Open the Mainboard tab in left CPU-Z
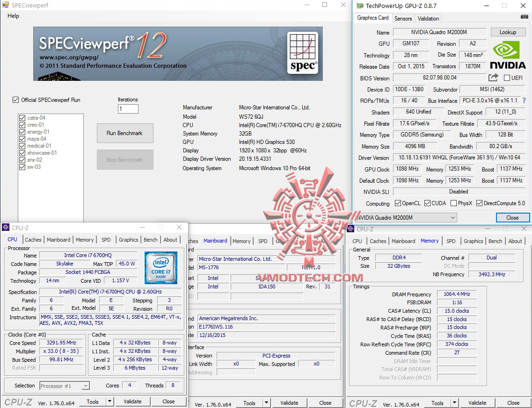The height and width of the screenshot is (408, 532). tap(58, 240)
